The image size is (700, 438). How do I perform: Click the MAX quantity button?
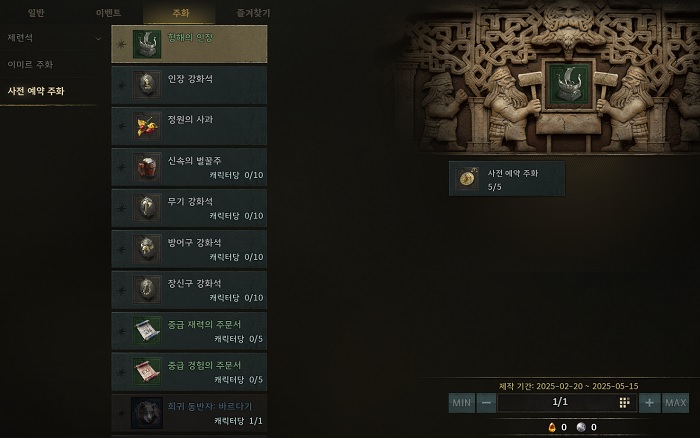[675, 403]
